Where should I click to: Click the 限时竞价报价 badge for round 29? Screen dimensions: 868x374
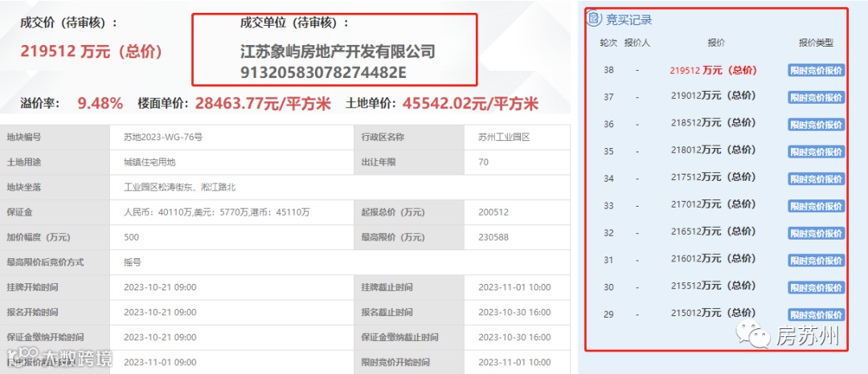pyautogui.click(x=817, y=314)
